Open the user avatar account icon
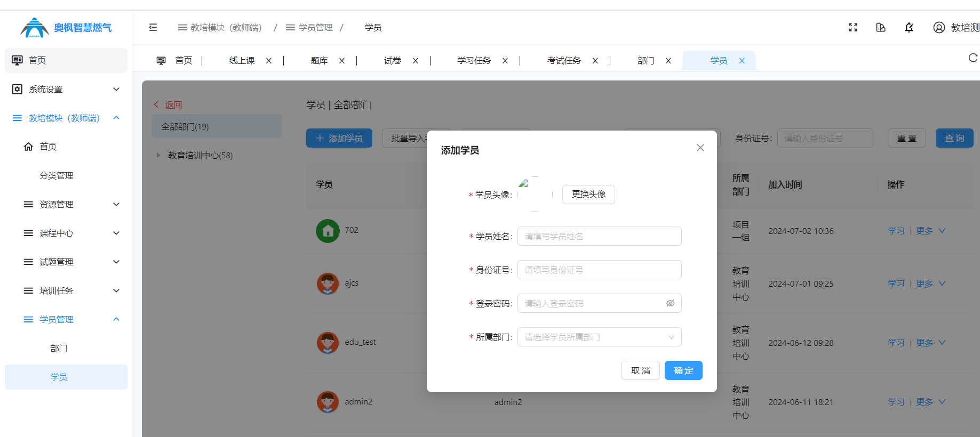The width and height of the screenshot is (980, 437). [939, 27]
